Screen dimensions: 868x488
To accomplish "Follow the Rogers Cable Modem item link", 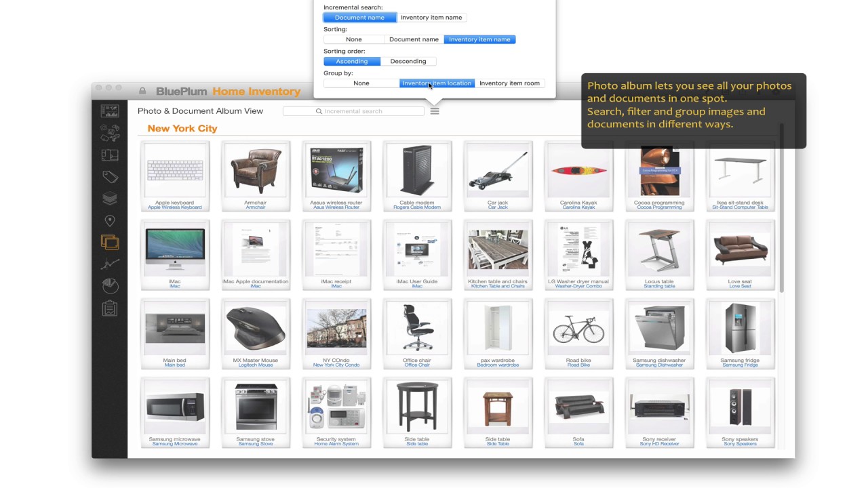I will click(x=417, y=207).
